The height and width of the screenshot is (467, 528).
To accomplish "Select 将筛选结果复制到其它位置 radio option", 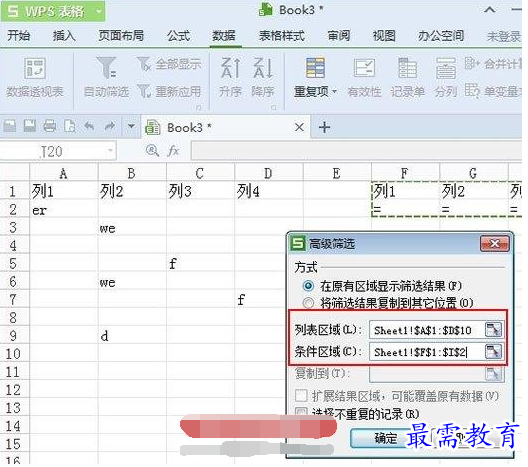I will (308, 304).
